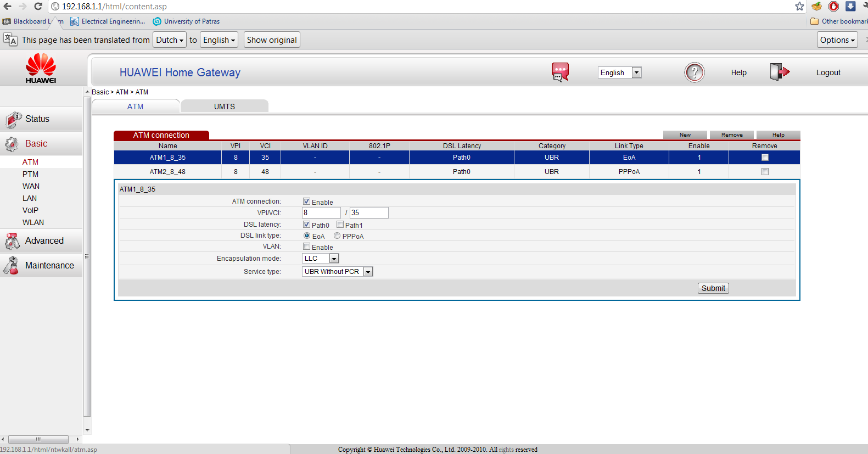The width and height of the screenshot is (868, 454).
Task: Switch to the UMTS tab
Action: (225, 107)
